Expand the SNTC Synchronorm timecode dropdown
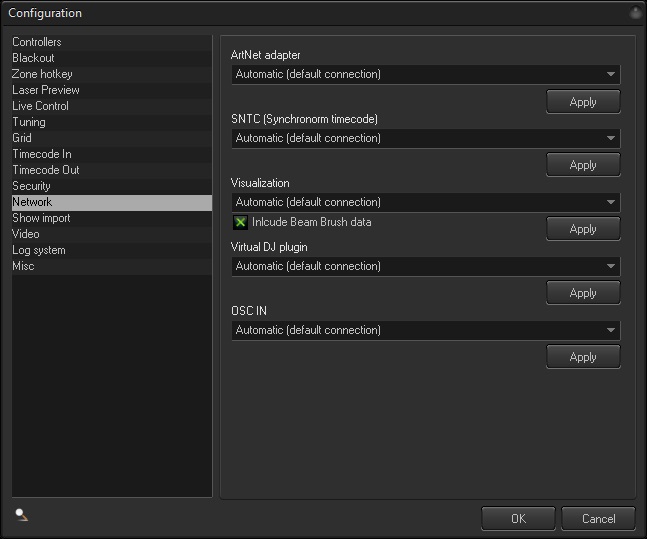This screenshot has height=539, width=647. pyautogui.click(x=425, y=138)
